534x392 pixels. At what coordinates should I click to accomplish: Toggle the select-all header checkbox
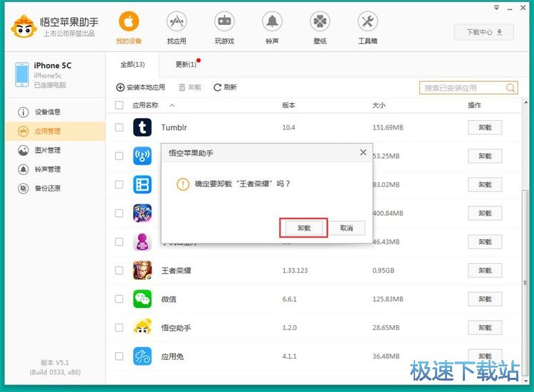click(119, 105)
